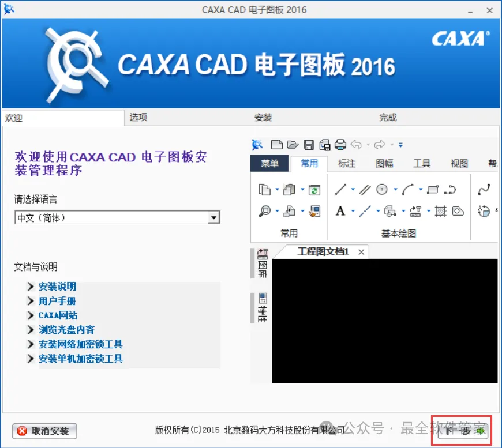Image resolution: width=502 pixels, height=448 pixels.
Task: Open the dropdown arrow beside Line tool
Action: pos(353,190)
